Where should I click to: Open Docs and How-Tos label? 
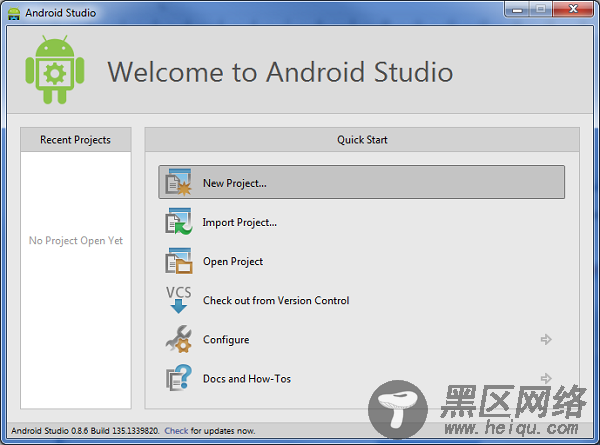247,379
